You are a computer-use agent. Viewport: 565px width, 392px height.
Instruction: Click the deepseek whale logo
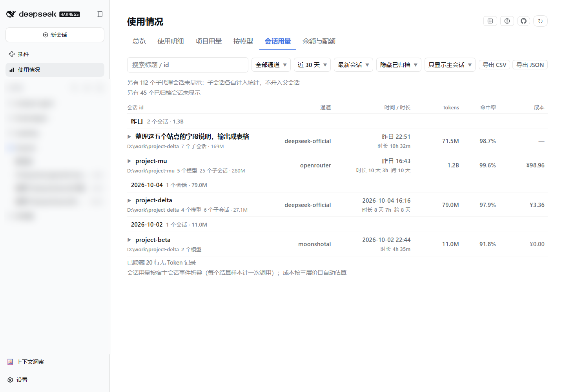[x=11, y=14]
